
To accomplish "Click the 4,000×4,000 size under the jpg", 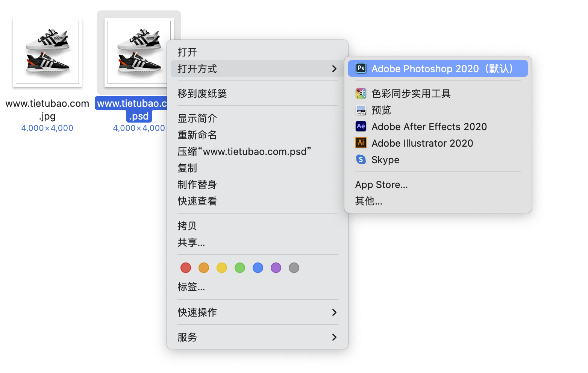I will point(47,128).
